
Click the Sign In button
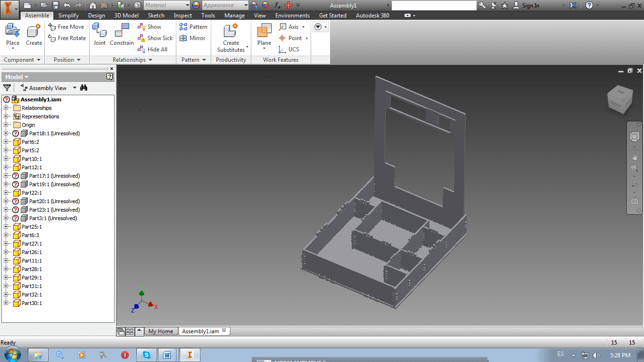pos(526,5)
